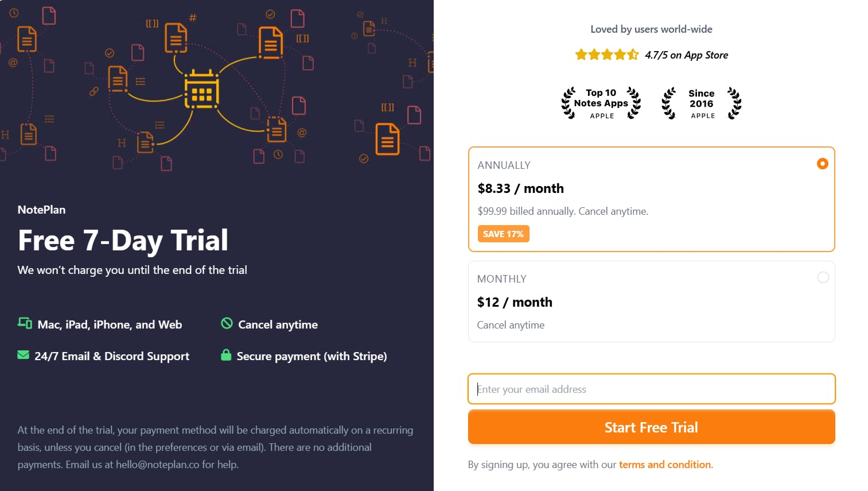The height and width of the screenshot is (491, 868).
Task: Open the terms and condition link
Action: point(665,465)
